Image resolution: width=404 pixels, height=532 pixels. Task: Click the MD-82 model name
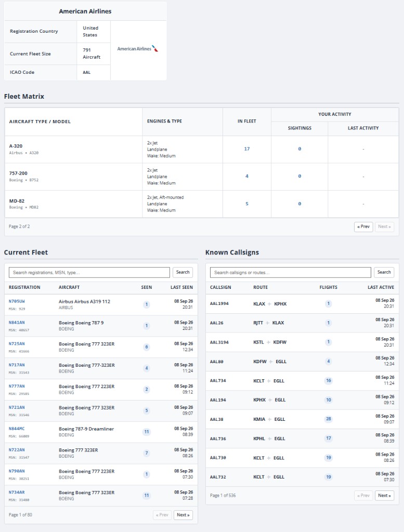pos(17,201)
